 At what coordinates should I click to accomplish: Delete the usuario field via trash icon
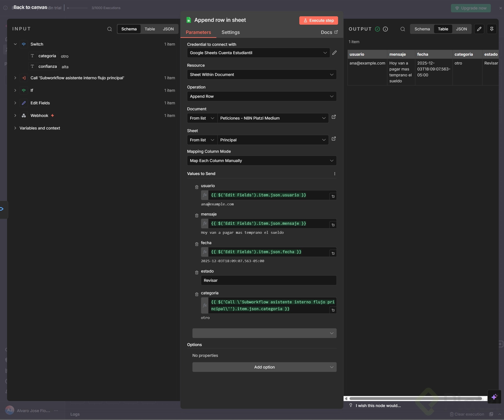tap(197, 187)
